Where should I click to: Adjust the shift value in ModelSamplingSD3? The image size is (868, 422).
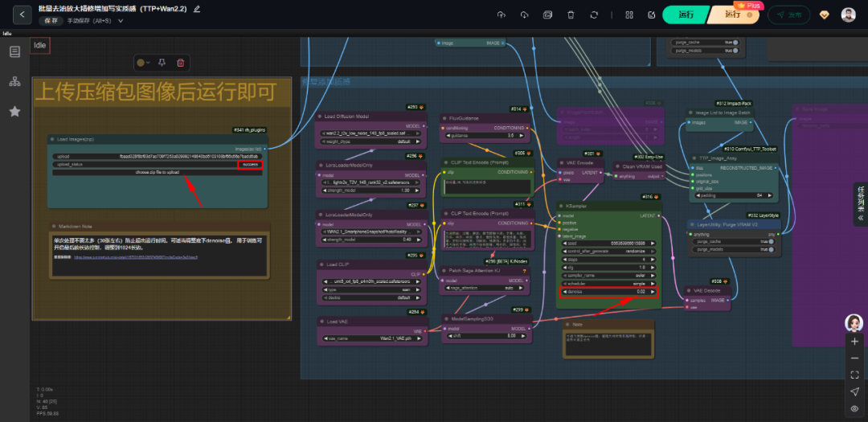(x=485, y=336)
